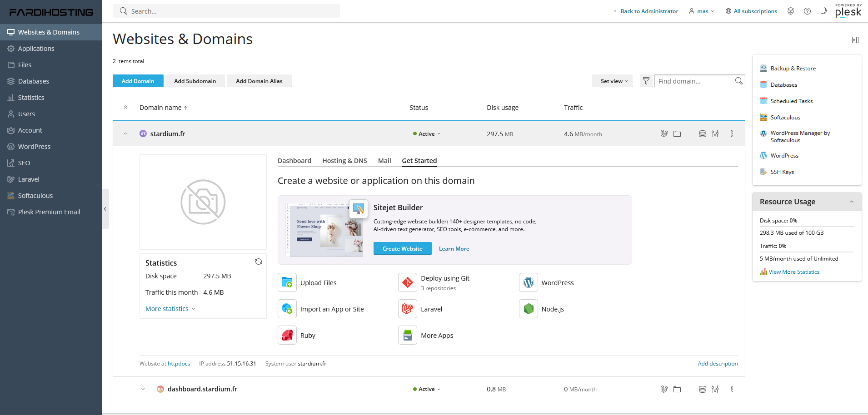Open Active status dropdown for stardium.fr
This screenshot has width=868, height=415.
coord(427,133)
